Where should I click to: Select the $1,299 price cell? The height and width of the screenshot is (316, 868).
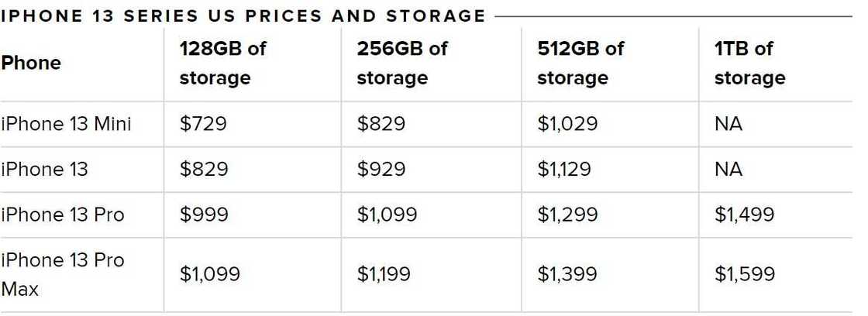[567, 215]
